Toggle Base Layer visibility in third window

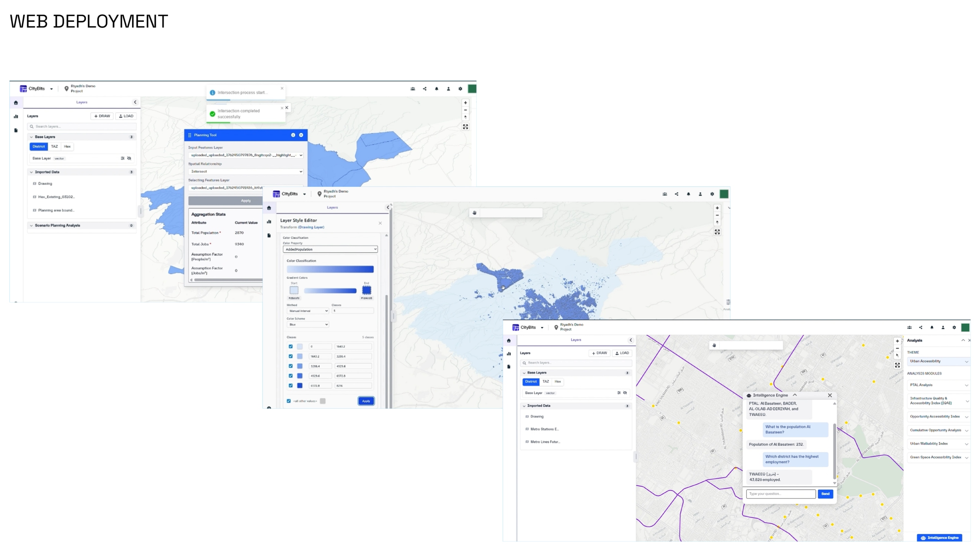click(x=625, y=393)
